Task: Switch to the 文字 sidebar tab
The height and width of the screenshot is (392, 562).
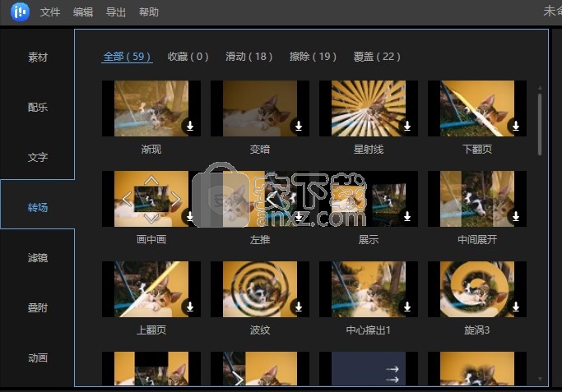Action: pos(38,157)
